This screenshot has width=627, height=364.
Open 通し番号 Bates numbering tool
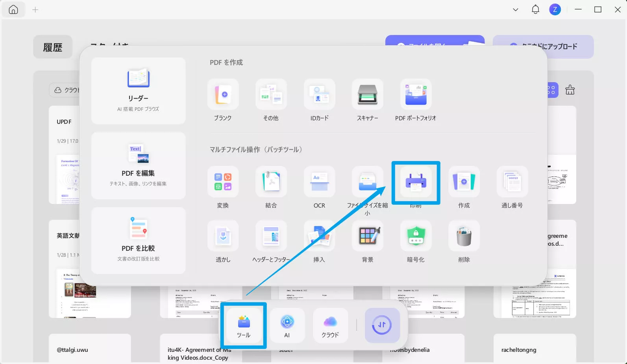(512, 182)
